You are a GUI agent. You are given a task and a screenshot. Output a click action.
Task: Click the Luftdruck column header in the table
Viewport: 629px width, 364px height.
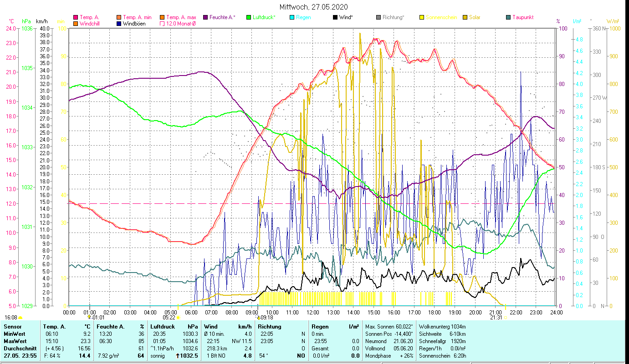[164, 326]
